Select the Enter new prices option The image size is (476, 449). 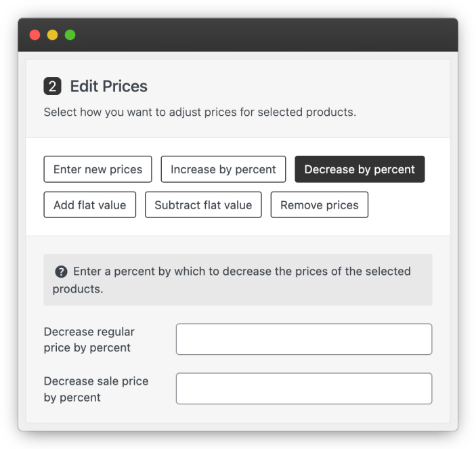tap(98, 169)
